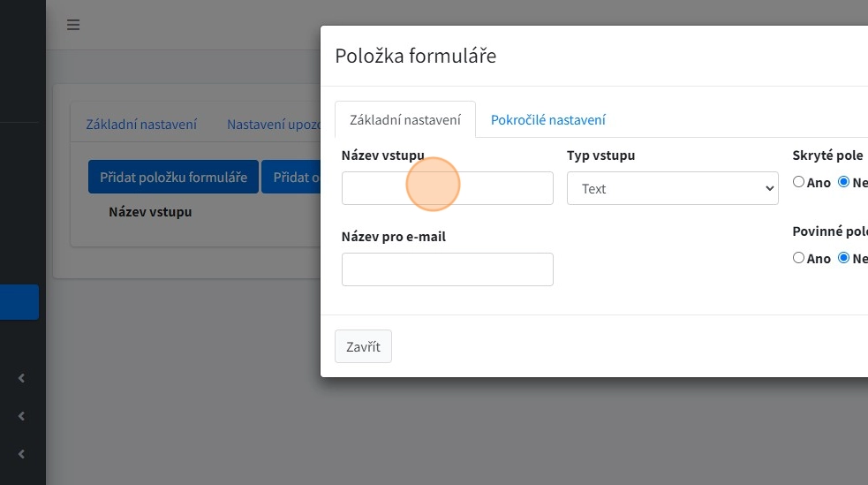This screenshot has width=868, height=485.
Task: Click the hamburger menu icon
Action: pos(73,25)
